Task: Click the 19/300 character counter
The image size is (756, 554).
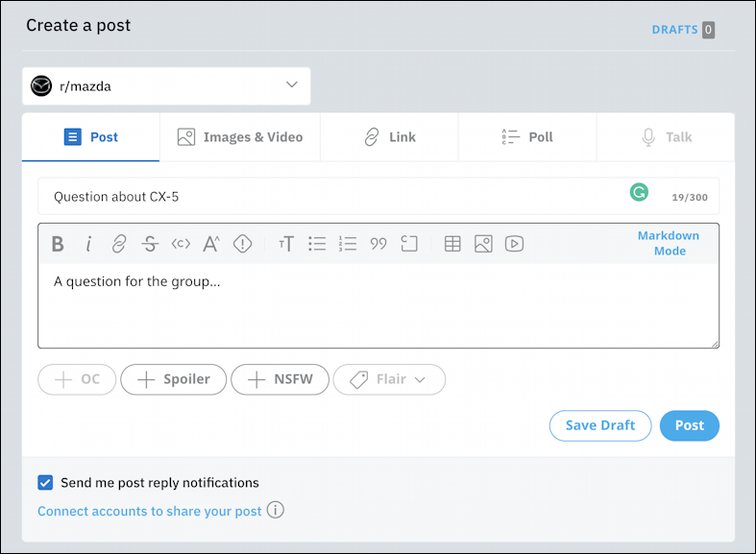Action: 690,198
